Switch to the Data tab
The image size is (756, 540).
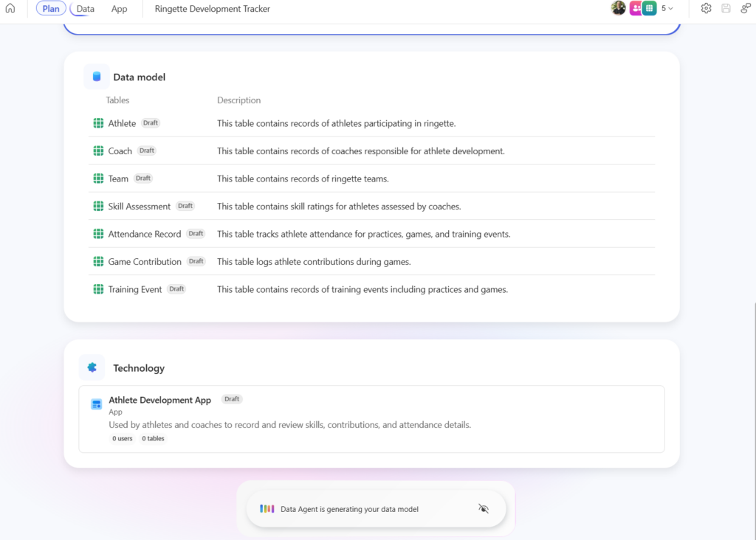pos(86,9)
